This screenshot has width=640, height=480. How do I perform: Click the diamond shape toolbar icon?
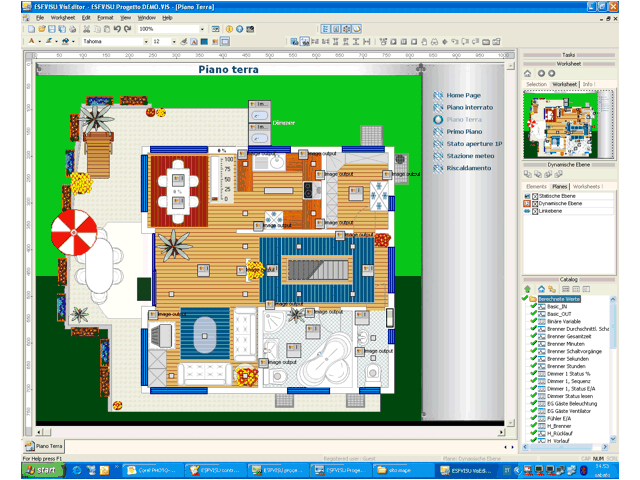(445, 42)
